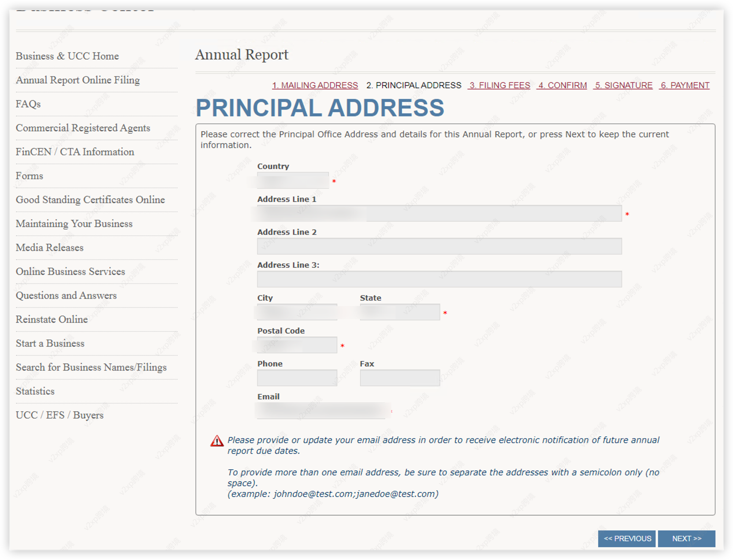Viewport: 733px width, 560px height.
Task: Open Statistics sidebar link
Action: 35,391
